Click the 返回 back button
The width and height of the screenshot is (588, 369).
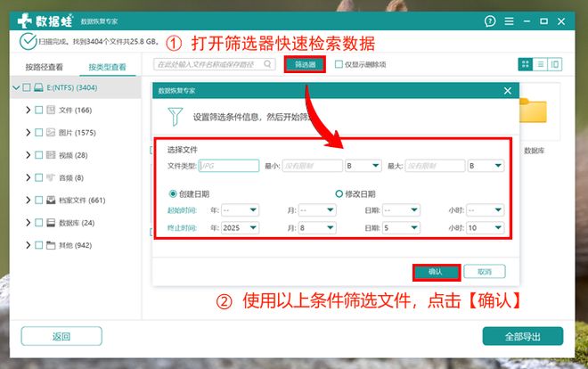point(61,336)
